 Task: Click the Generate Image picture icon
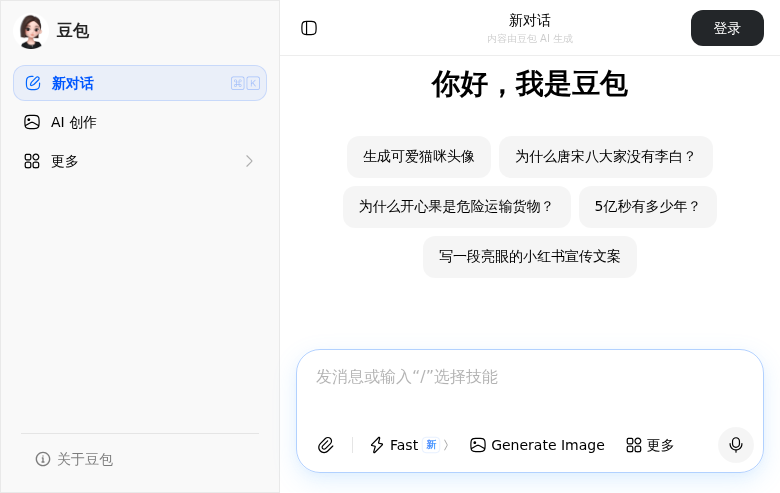coord(478,445)
